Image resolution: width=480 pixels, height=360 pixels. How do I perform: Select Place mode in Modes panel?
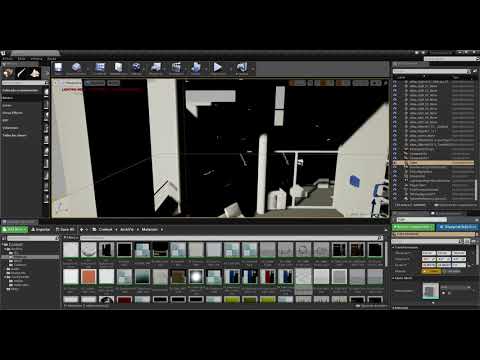click(8, 73)
